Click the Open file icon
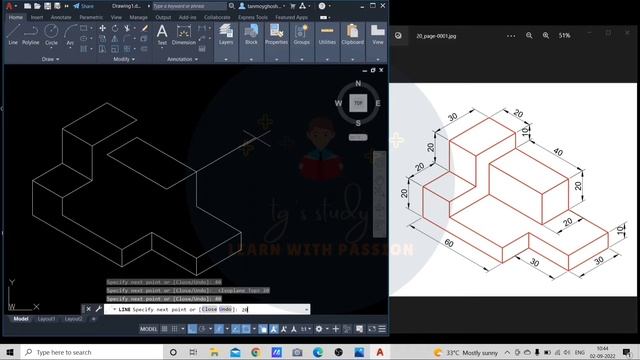The width and height of the screenshot is (640, 360). [x=37, y=6]
